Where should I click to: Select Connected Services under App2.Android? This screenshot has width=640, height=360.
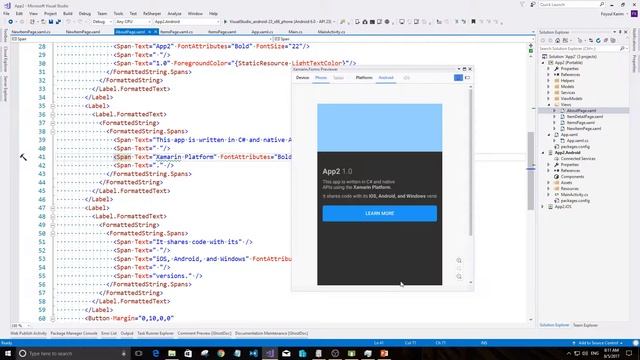pyautogui.click(x=578, y=158)
